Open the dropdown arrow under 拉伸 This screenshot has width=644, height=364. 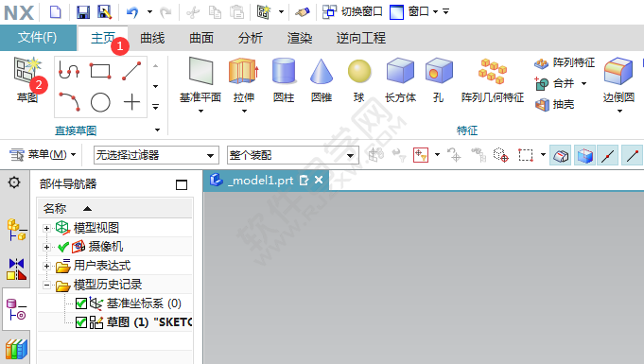(x=244, y=111)
